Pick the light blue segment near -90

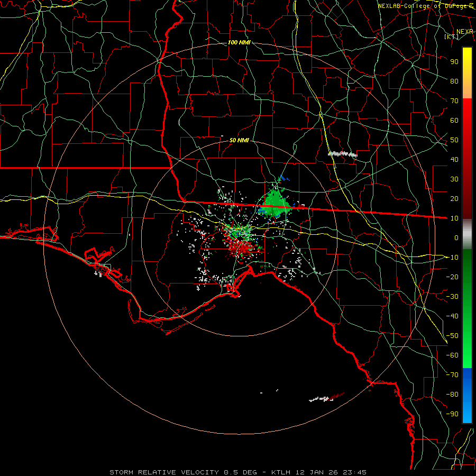pyautogui.click(x=467, y=413)
